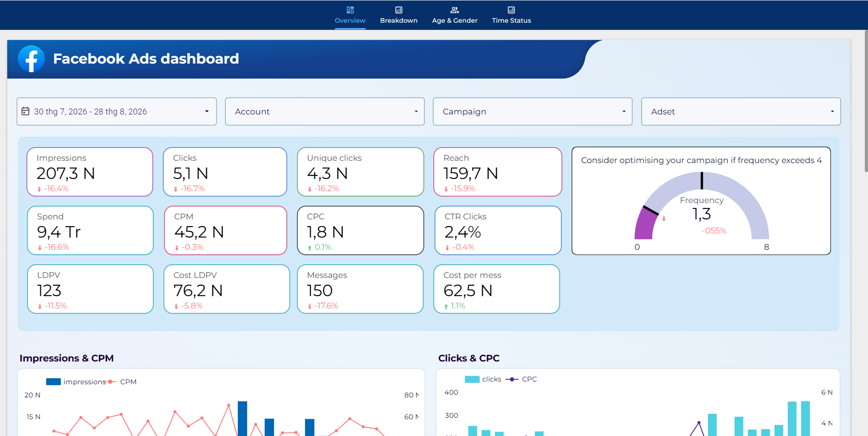
Task: Click the Cost LDPV value 76,2 N
Action: 198,291
